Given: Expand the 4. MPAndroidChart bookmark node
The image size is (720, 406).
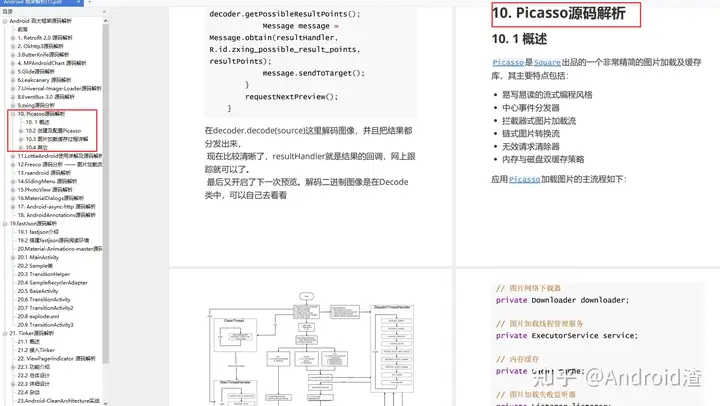Looking at the screenshot, I should pyautogui.click(x=13, y=63).
